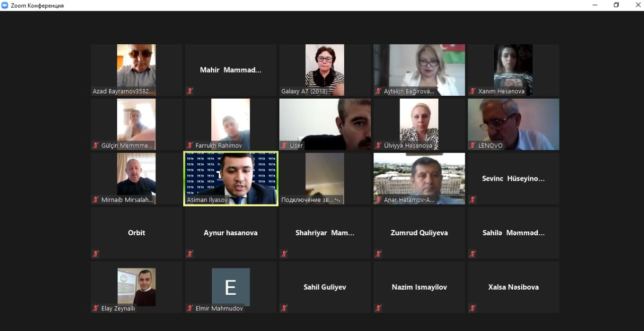Click muted mic icon on LENOVO tile
This screenshot has height=331, width=644.
472,146
